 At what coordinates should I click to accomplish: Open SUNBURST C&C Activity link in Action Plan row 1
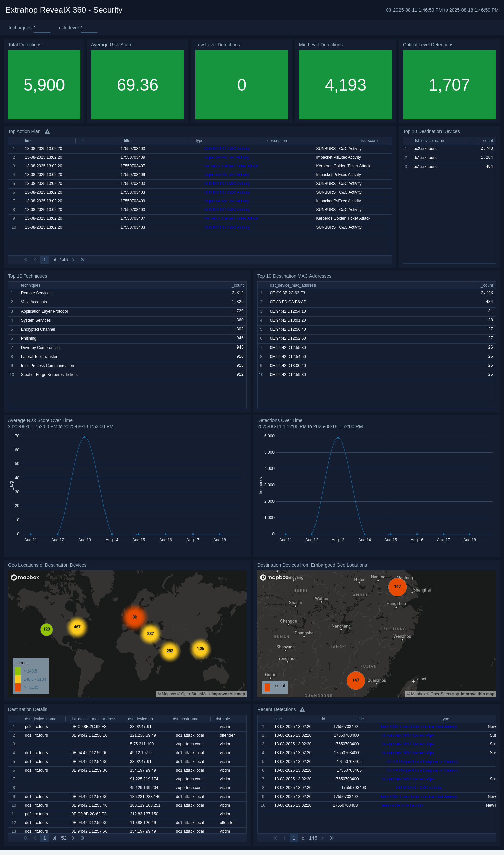click(x=226, y=149)
